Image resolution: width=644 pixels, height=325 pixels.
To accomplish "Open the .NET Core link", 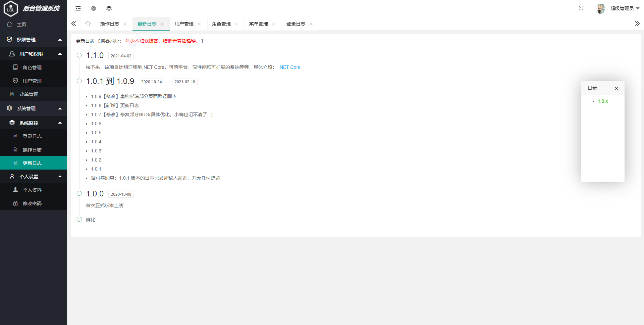I will coord(289,67).
